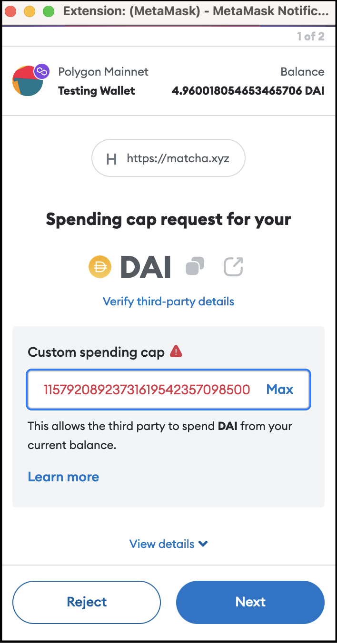Open the Learn more link
The width and height of the screenshot is (337, 644).
click(x=63, y=477)
